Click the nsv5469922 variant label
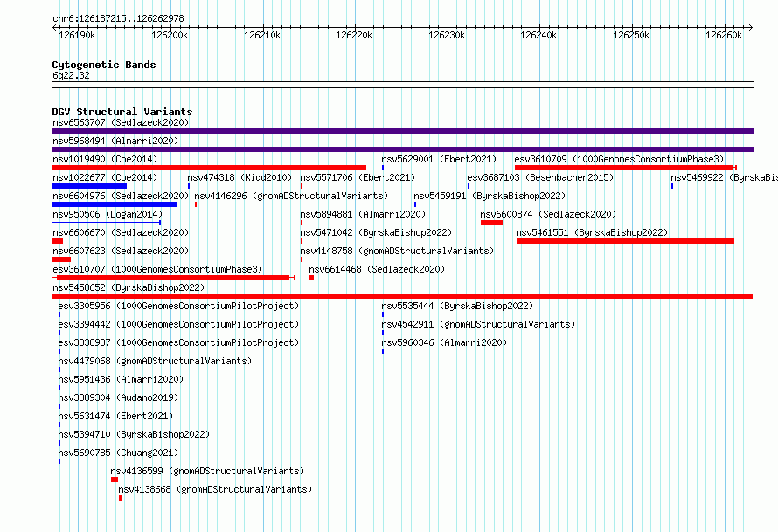Viewport: 778px width, 532px height. 724,177
